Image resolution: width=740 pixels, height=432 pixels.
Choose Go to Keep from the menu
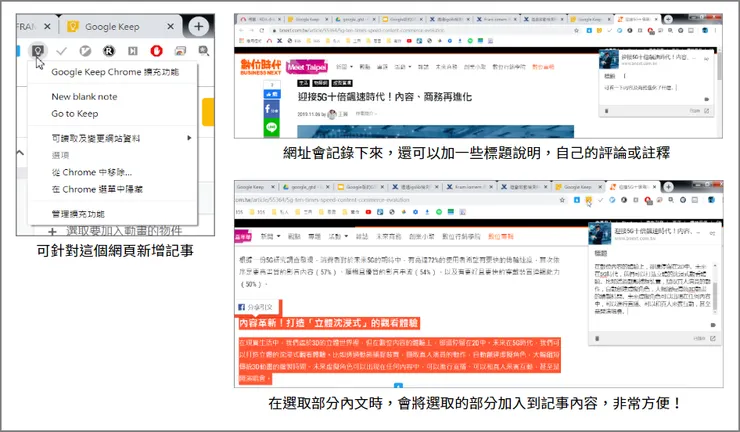pyautogui.click(x=75, y=113)
